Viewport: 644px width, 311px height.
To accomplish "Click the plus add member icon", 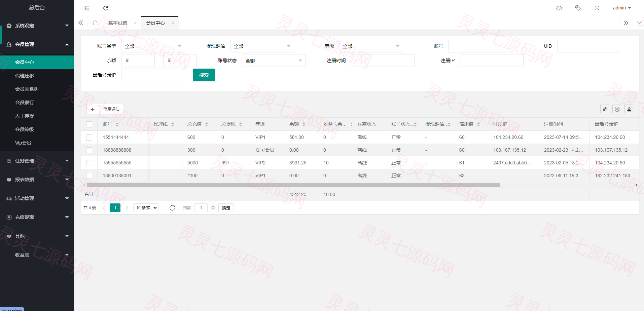I will point(93,109).
